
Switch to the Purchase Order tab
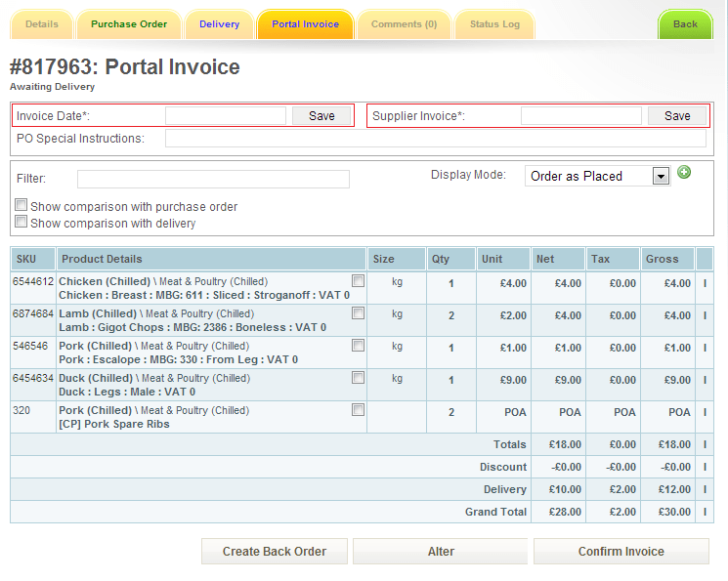click(x=129, y=24)
